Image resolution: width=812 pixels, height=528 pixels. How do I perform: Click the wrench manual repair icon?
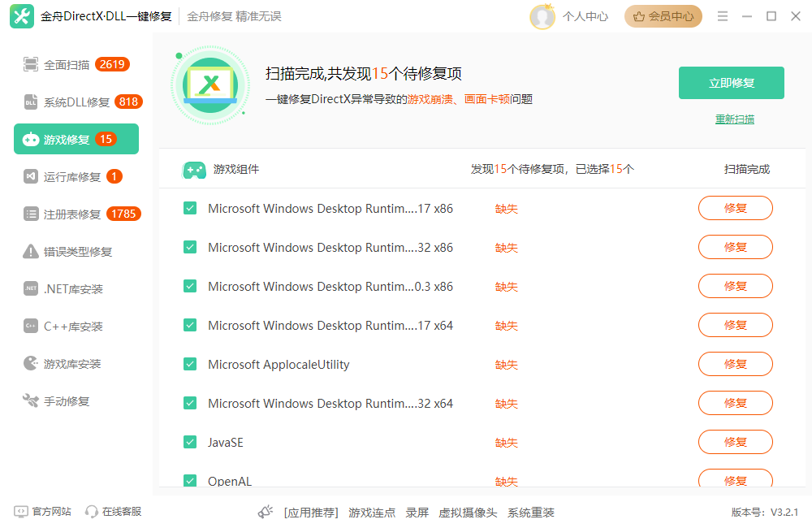click(x=31, y=400)
